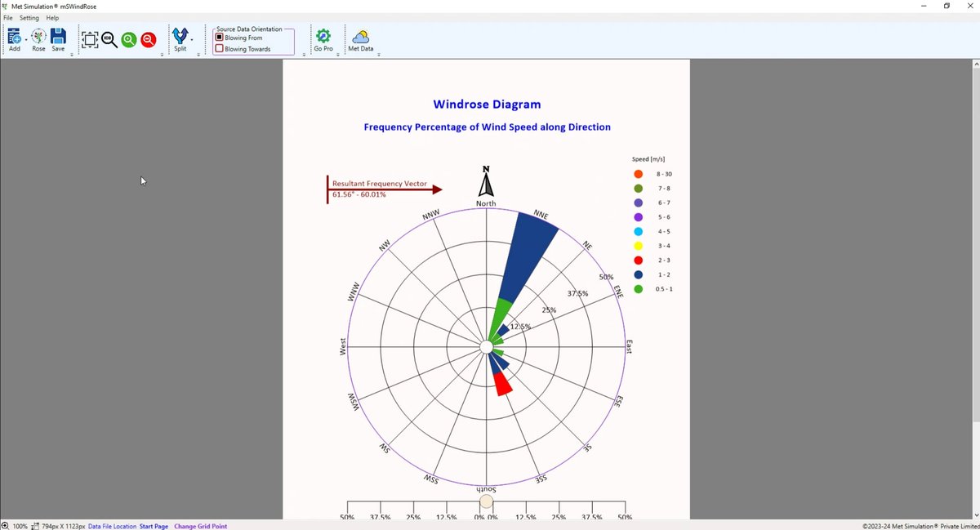Click the Speed [m/s] legend heading

[648, 159]
